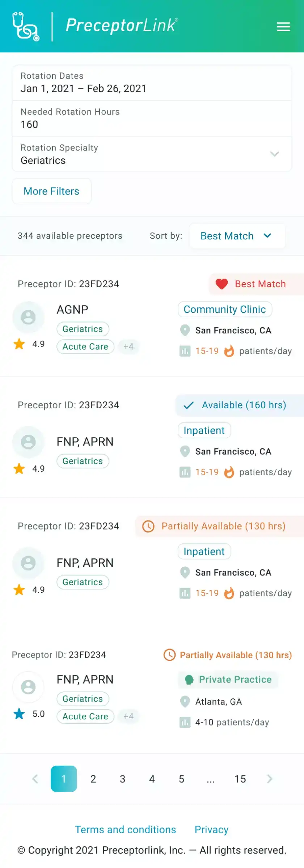The width and height of the screenshot is (304, 868).
Task: Expand +4 specialties on AGNP card
Action: 128,346
